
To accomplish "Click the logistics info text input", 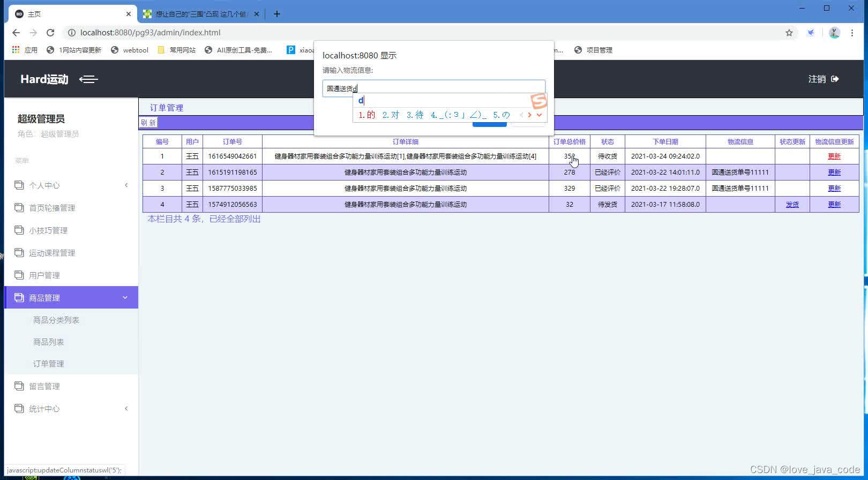I will (x=433, y=88).
